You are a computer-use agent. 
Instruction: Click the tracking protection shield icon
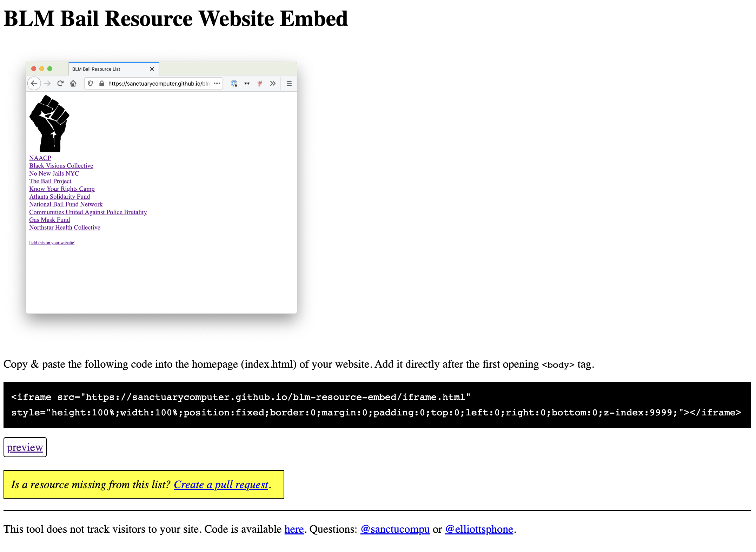(x=90, y=84)
